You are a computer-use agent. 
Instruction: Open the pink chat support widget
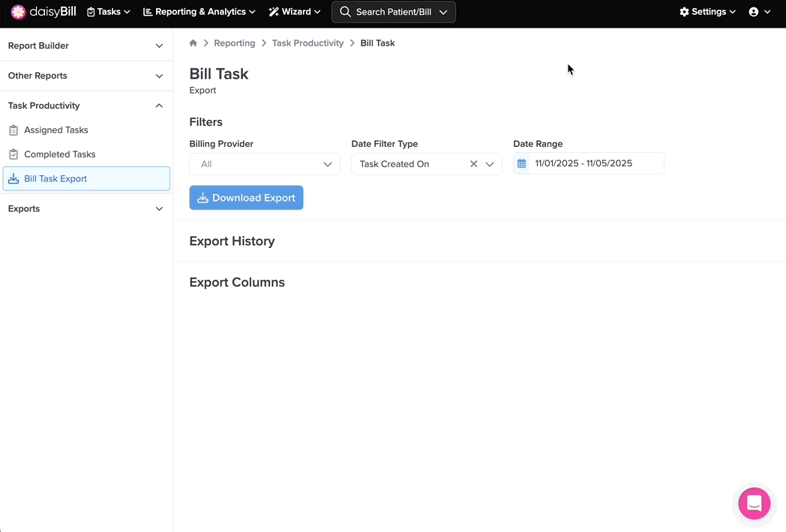click(754, 503)
